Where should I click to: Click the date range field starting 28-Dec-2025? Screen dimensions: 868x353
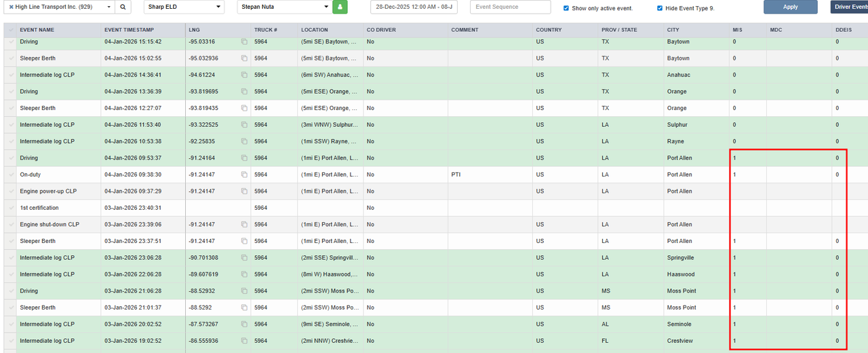click(414, 7)
